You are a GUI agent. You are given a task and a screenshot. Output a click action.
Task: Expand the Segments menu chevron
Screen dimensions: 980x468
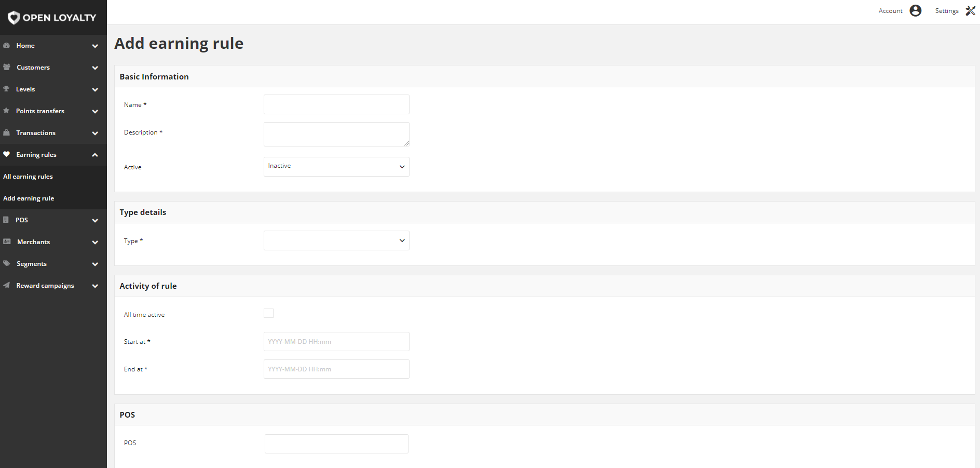95,264
